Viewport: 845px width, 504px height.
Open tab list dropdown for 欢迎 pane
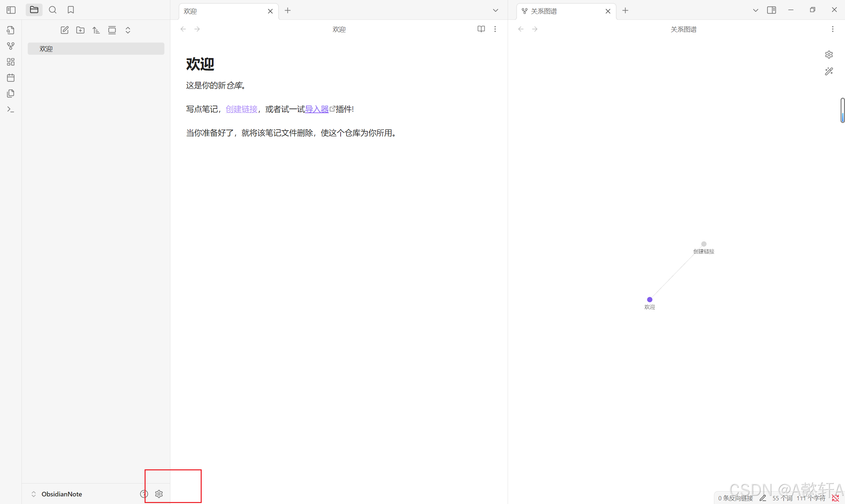point(495,11)
